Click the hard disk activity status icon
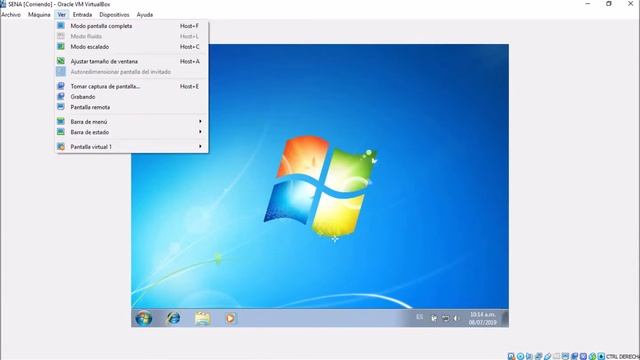Viewport: 640px width, 360px height. pyautogui.click(x=511, y=356)
